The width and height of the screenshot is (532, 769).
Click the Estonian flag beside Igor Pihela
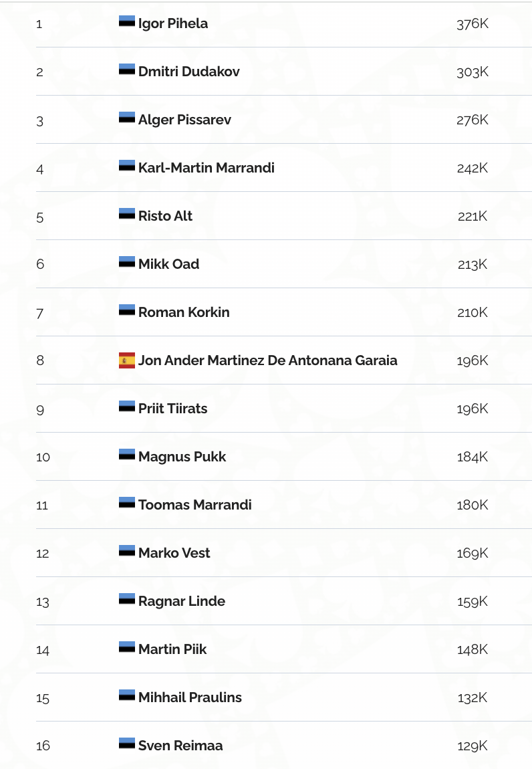coord(127,21)
